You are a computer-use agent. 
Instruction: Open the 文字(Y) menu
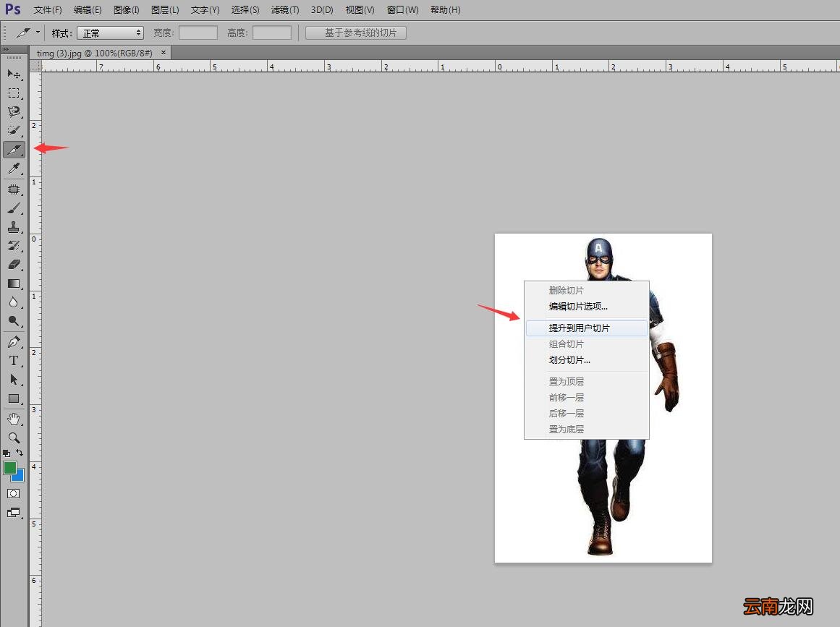point(205,10)
